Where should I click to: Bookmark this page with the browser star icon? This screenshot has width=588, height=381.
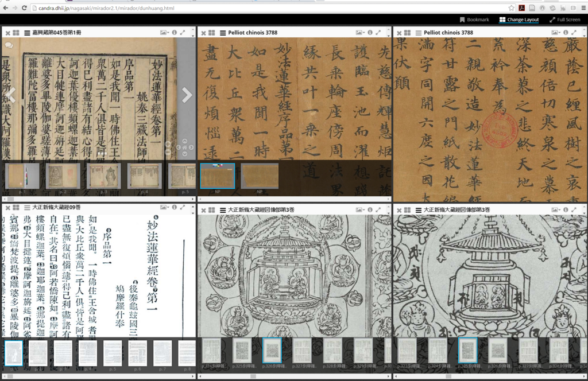[x=511, y=8]
